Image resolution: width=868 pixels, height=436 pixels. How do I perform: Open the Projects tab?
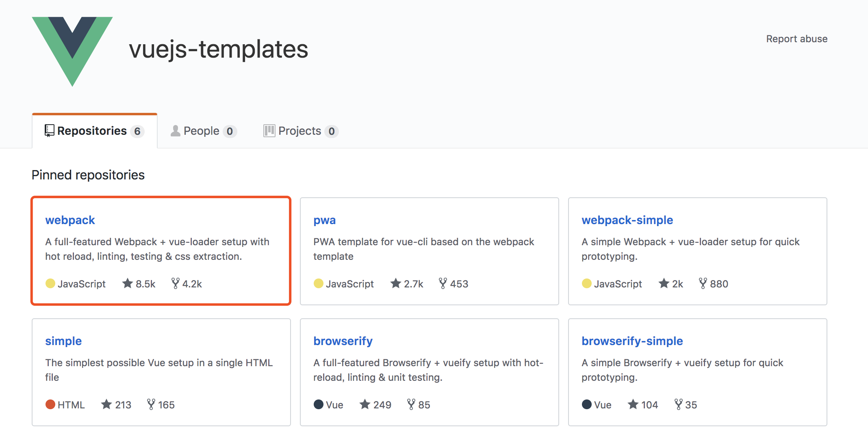tap(301, 131)
